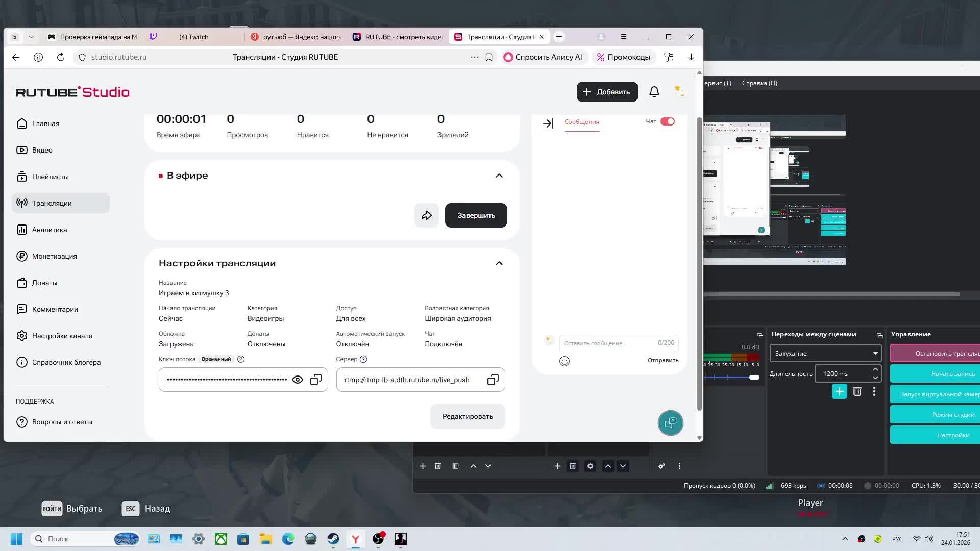Open help tooltip next to Сервер label
This screenshot has height=551, width=980.
click(363, 359)
